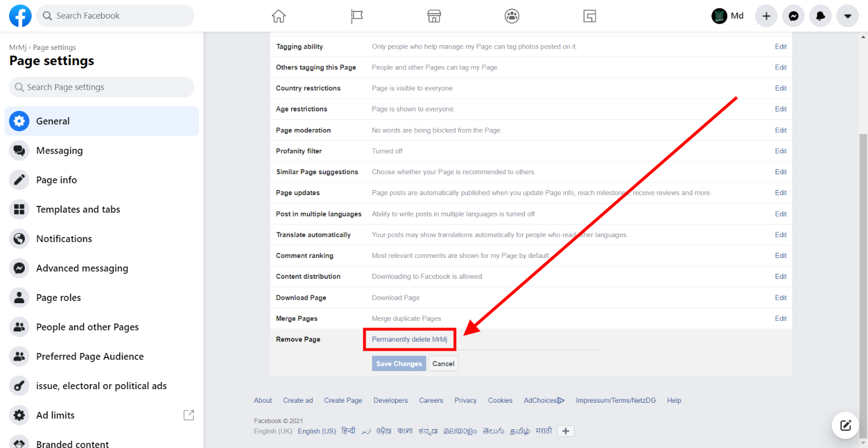The width and height of the screenshot is (868, 448).
Task: Click the Save Changes button
Action: pos(399,364)
